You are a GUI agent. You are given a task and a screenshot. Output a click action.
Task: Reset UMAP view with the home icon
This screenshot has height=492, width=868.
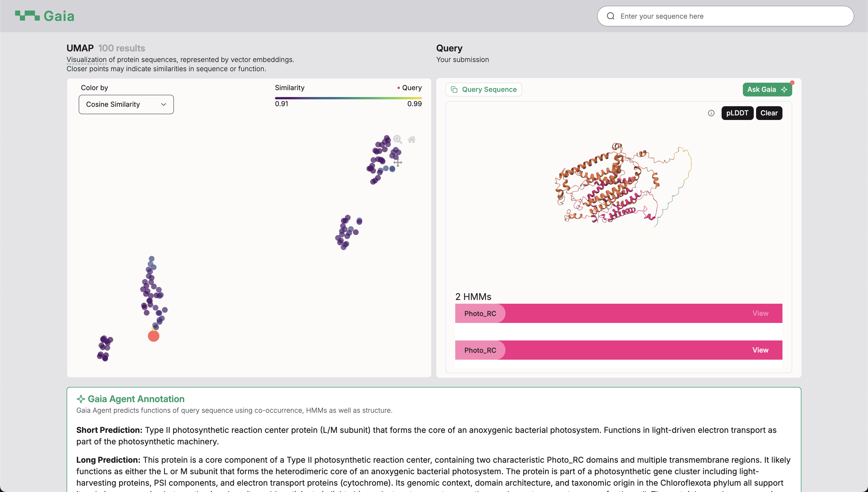412,139
